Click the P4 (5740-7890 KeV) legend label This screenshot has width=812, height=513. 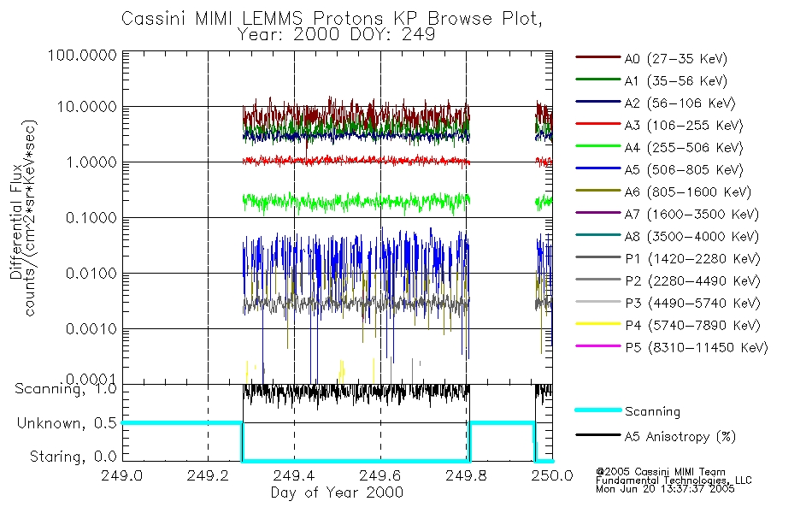pos(692,326)
